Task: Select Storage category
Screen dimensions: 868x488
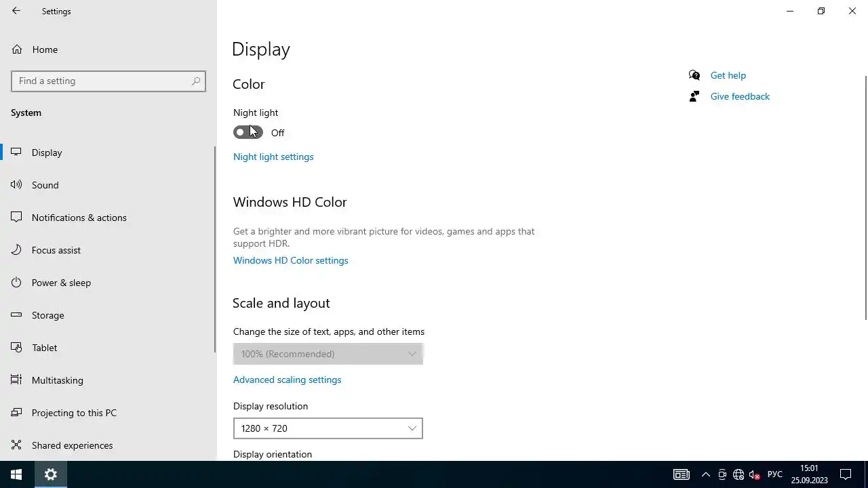Action: 108,315
